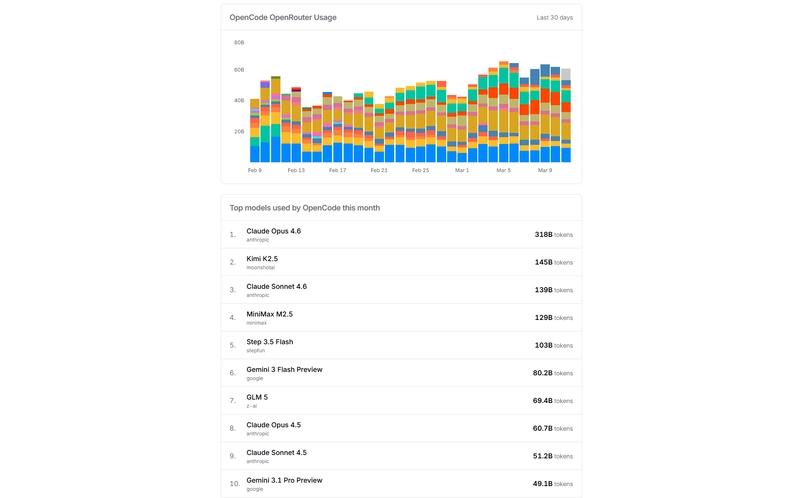Image resolution: width=800 pixels, height=498 pixels.
Task: Click the Last 30 days label
Action: [x=555, y=18]
